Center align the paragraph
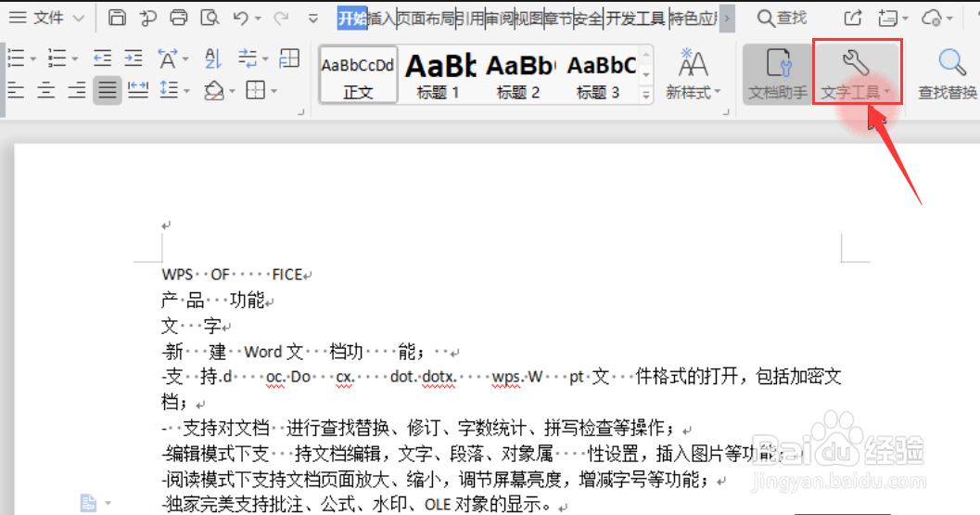The width and height of the screenshot is (980, 515). pyautogui.click(x=46, y=91)
